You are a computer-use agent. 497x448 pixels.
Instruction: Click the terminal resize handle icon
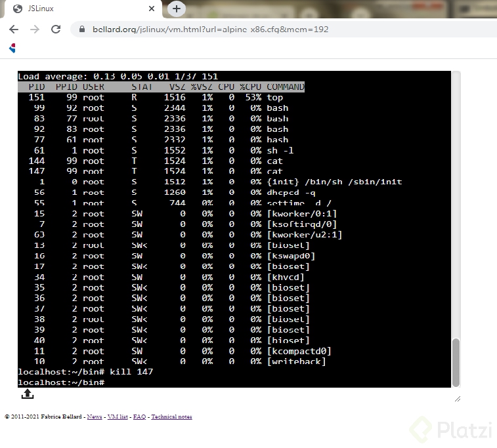tap(458, 399)
